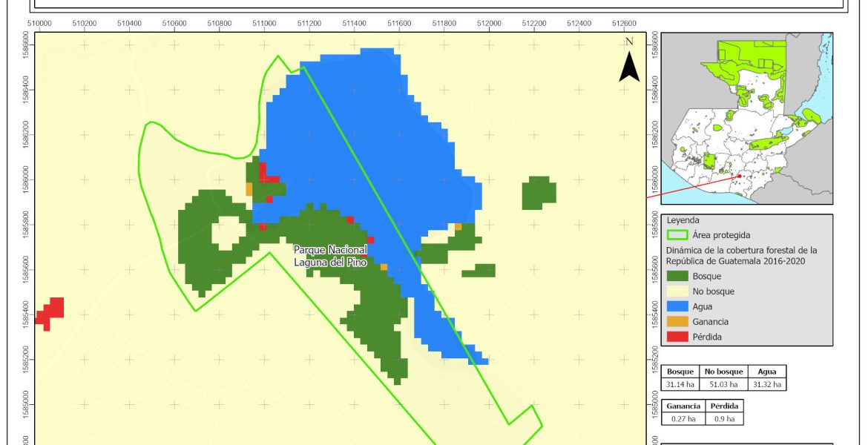Click the green Área protegida legend symbol

point(677,236)
